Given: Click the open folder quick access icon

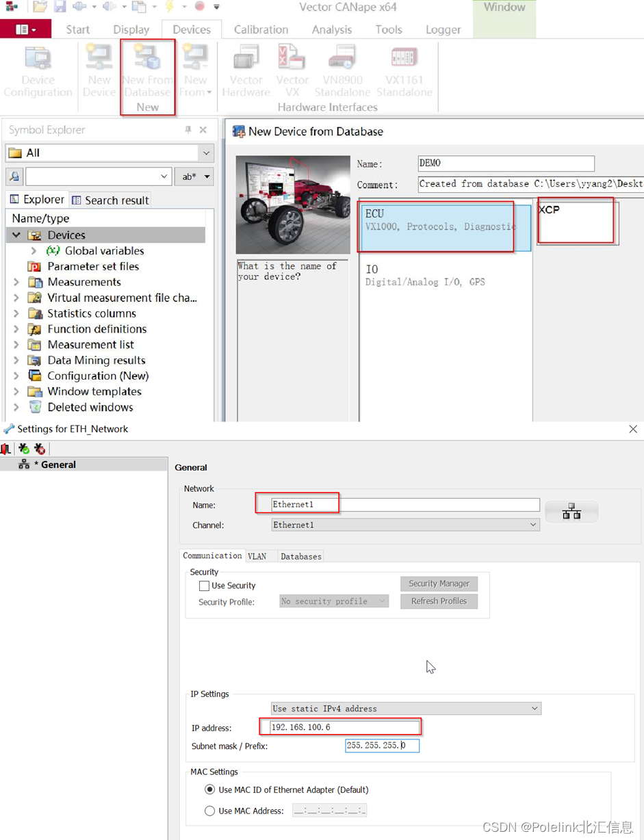Looking at the screenshot, I should pos(40,7).
